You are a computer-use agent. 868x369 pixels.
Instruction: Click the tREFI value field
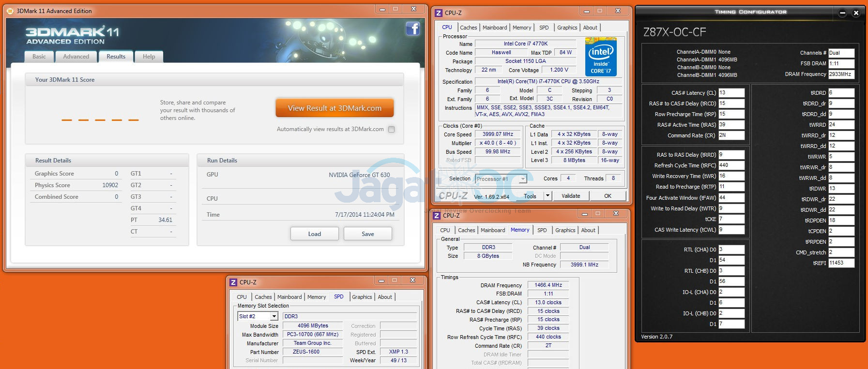[x=841, y=263]
